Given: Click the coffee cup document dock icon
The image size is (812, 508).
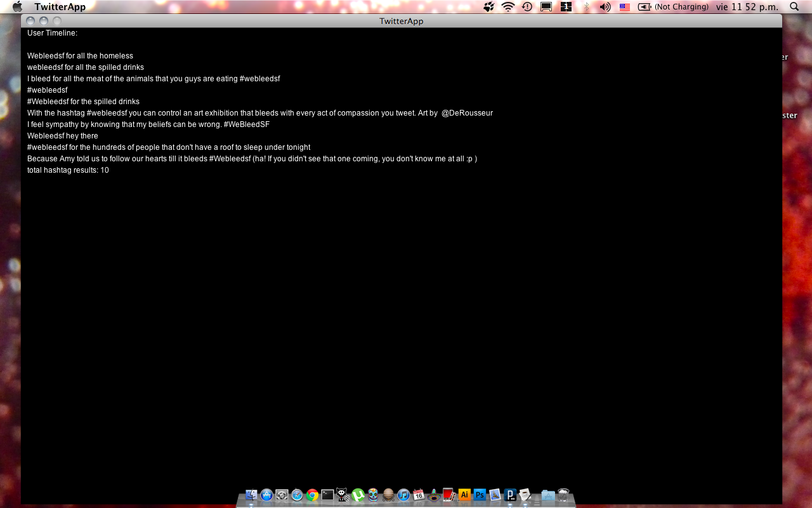Looking at the screenshot, I should 525,495.
